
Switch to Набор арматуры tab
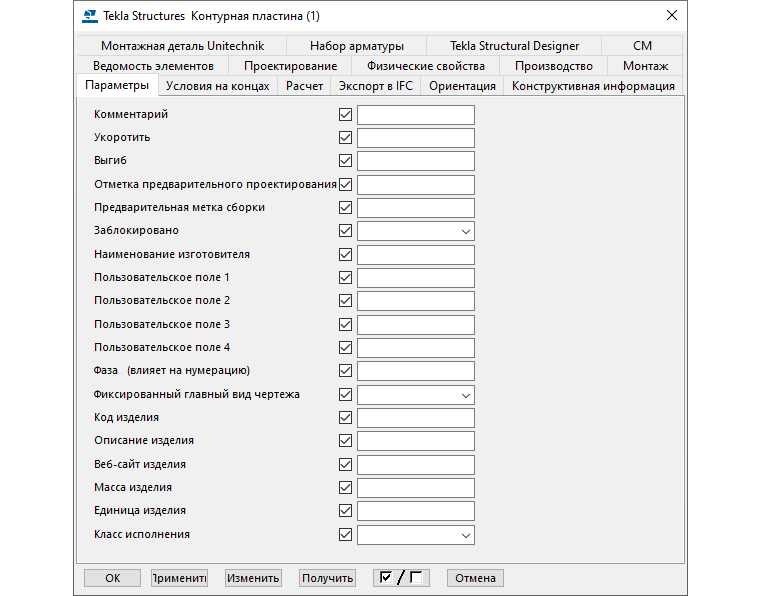pos(357,46)
